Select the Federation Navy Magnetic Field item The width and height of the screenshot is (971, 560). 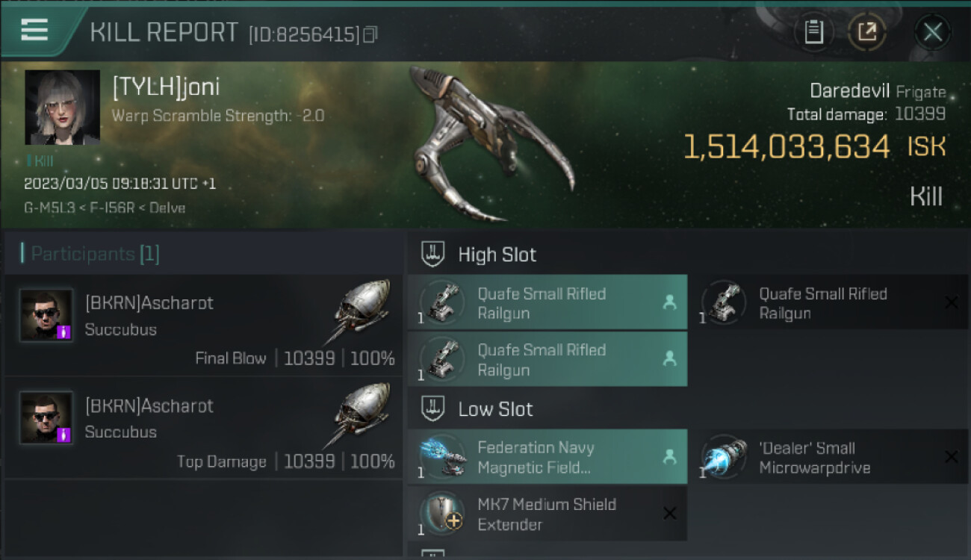click(547, 457)
